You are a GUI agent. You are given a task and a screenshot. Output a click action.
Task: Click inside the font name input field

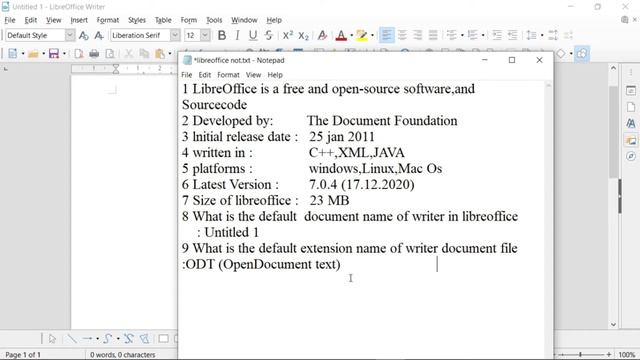[140, 36]
